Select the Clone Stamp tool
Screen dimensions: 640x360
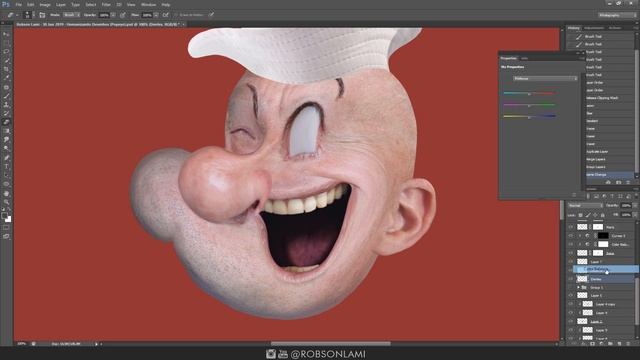click(6, 105)
